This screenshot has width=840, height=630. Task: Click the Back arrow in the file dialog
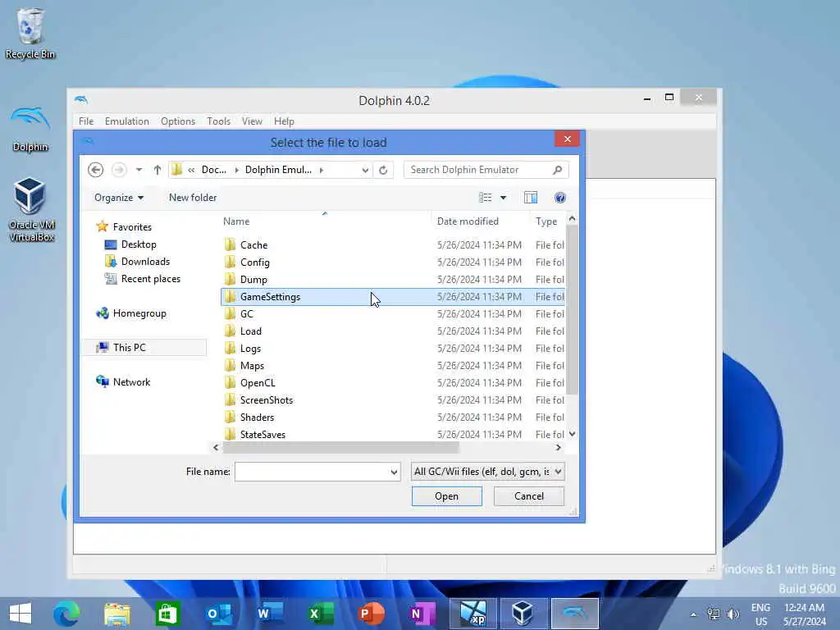click(x=95, y=170)
